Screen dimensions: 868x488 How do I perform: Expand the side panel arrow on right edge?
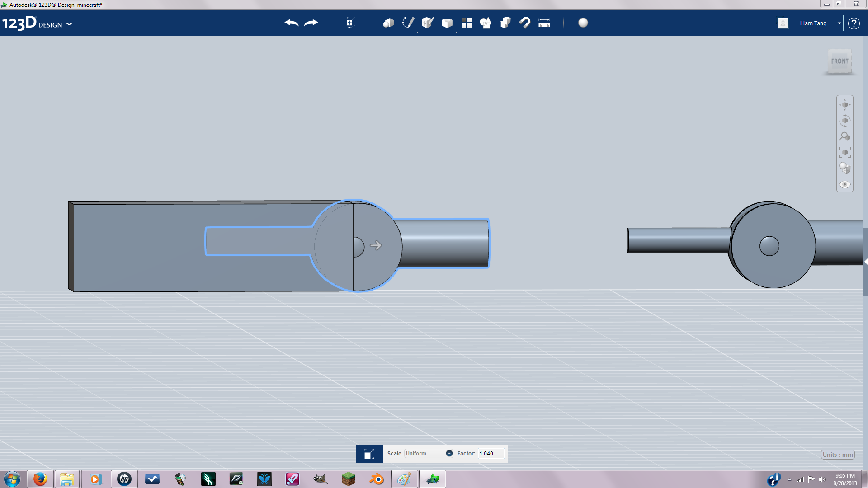point(866,262)
